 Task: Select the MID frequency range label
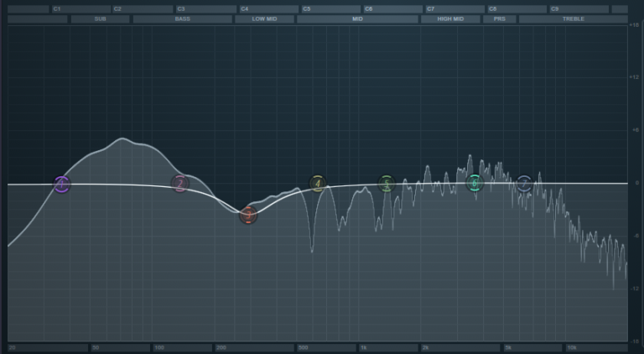(357, 18)
